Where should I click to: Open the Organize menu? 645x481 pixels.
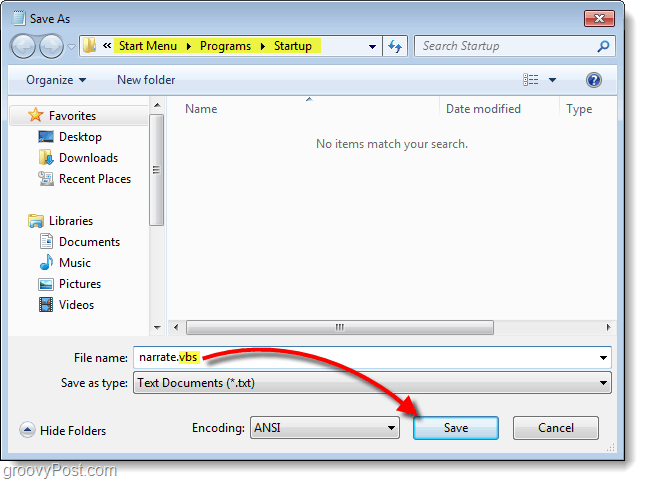click(x=56, y=80)
